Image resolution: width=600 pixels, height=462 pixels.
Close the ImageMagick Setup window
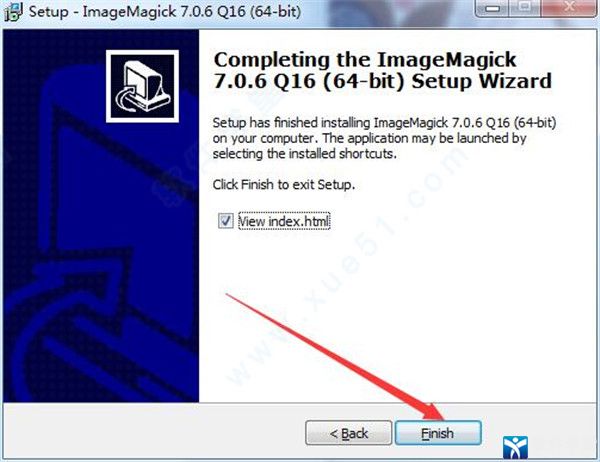pos(569,8)
